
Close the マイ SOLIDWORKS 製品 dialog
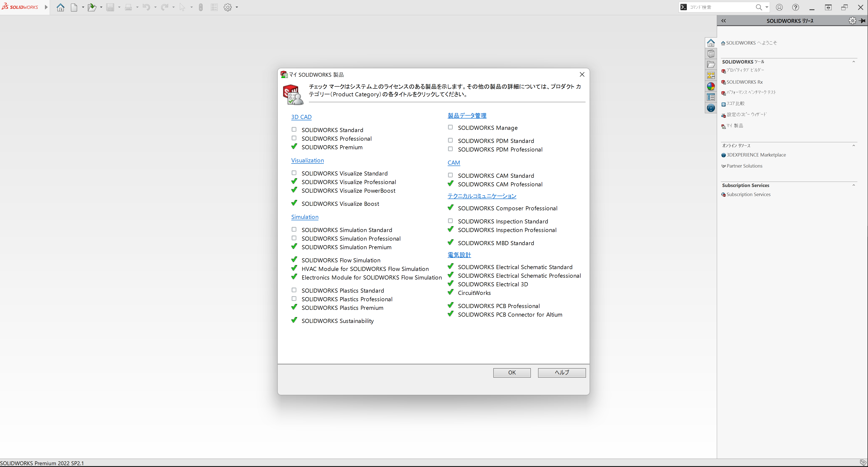tap(582, 75)
